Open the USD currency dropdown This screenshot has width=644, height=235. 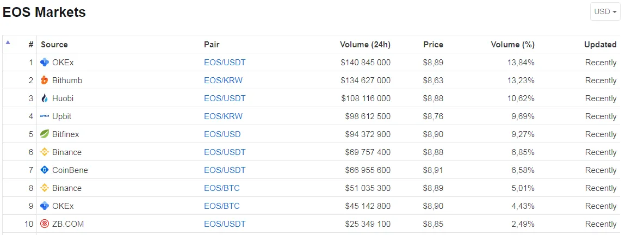click(605, 11)
